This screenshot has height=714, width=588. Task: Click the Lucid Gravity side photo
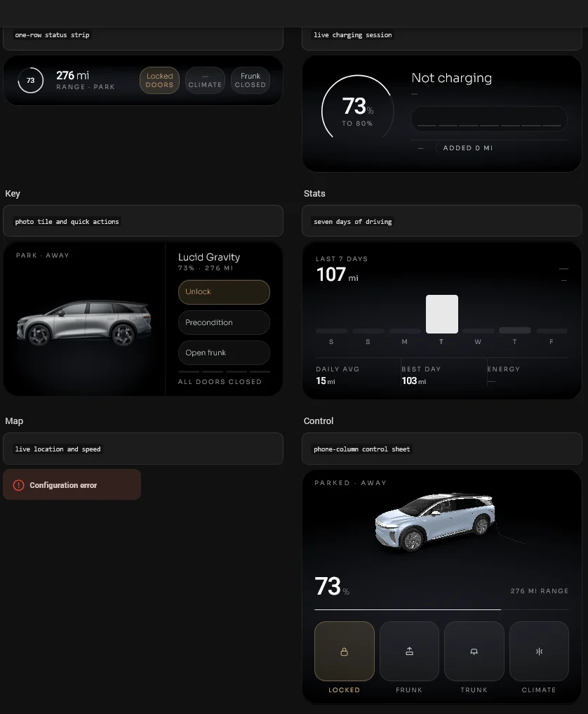(84, 322)
